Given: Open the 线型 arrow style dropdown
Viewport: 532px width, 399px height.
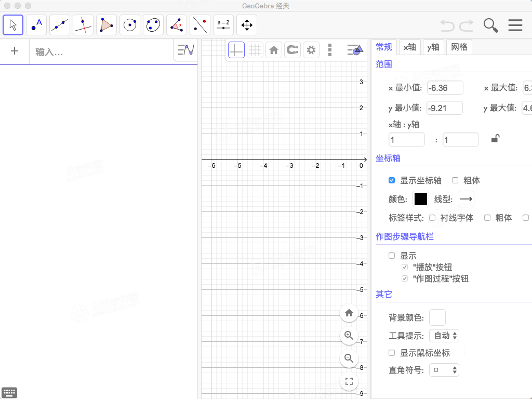Looking at the screenshot, I should pyautogui.click(x=466, y=199).
